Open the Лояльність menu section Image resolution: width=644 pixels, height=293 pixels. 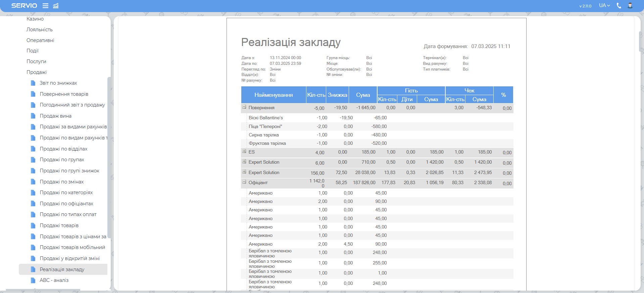(40, 30)
